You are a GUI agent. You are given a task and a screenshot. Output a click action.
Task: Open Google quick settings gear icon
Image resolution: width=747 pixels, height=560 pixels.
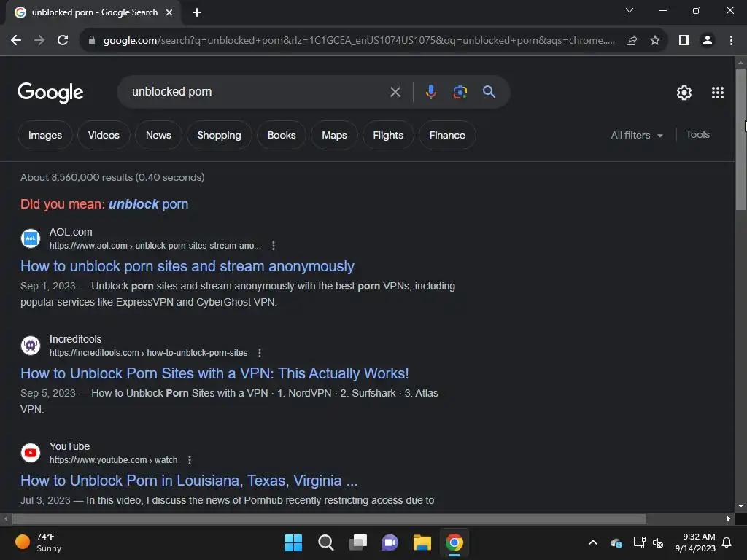point(684,93)
